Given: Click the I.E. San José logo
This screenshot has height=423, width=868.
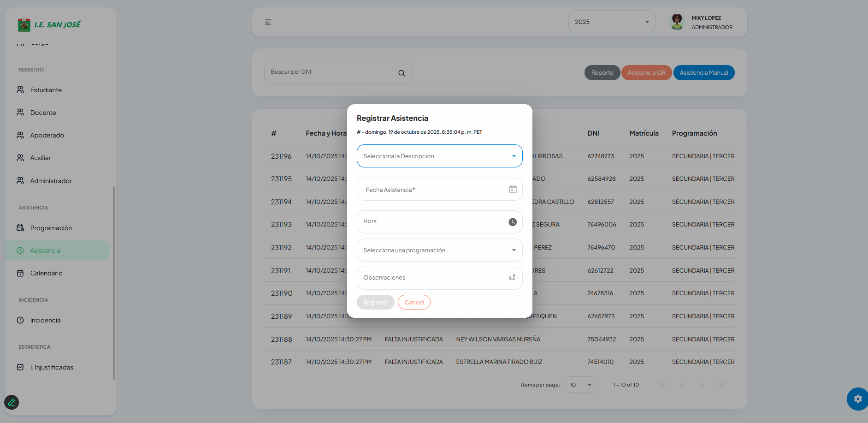Looking at the screenshot, I should pyautogui.click(x=49, y=24).
